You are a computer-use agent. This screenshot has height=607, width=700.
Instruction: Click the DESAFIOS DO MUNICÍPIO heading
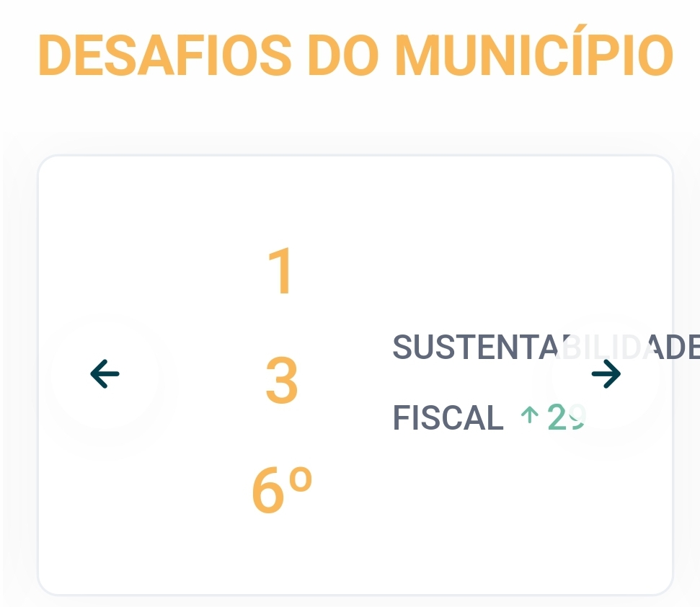point(356,55)
